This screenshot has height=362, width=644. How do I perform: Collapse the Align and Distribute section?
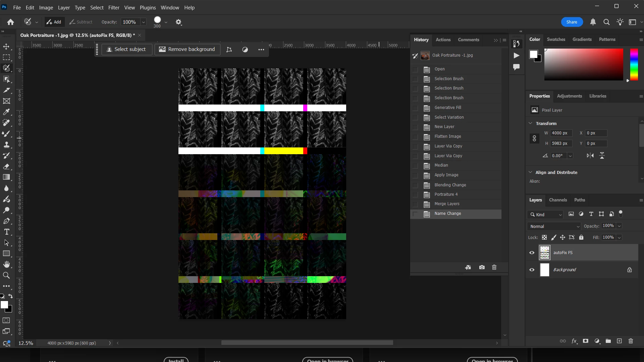click(x=531, y=172)
